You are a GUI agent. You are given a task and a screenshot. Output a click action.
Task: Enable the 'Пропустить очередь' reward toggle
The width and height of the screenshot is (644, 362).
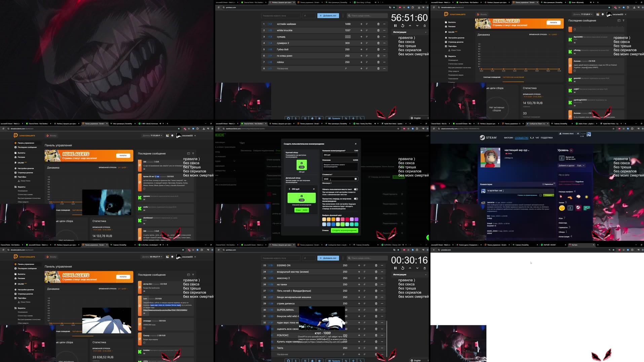pyautogui.click(x=356, y=199)
